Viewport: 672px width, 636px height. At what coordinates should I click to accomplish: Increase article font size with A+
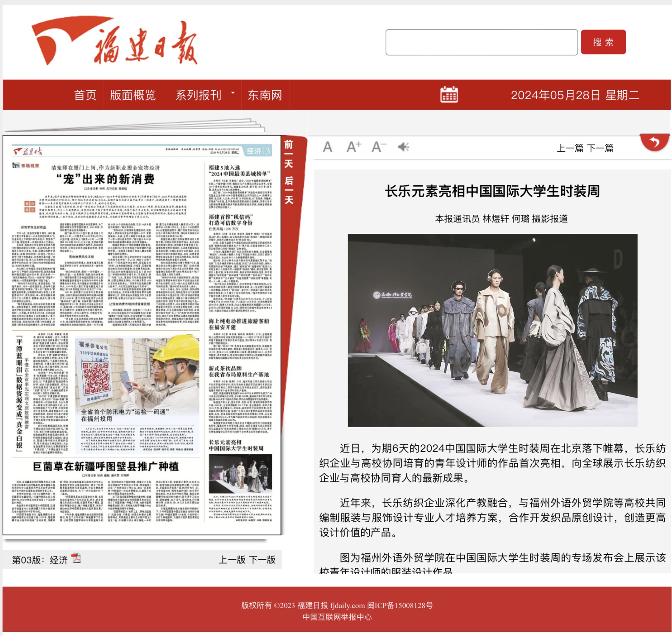tap(353, 147)
